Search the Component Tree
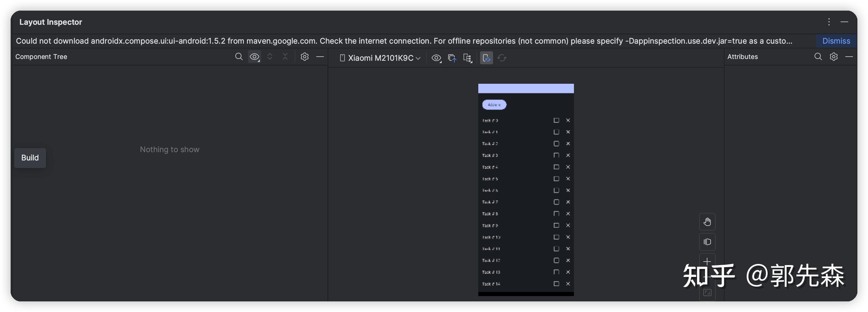This screenshot has height=312, width=868. coord(239,57)
